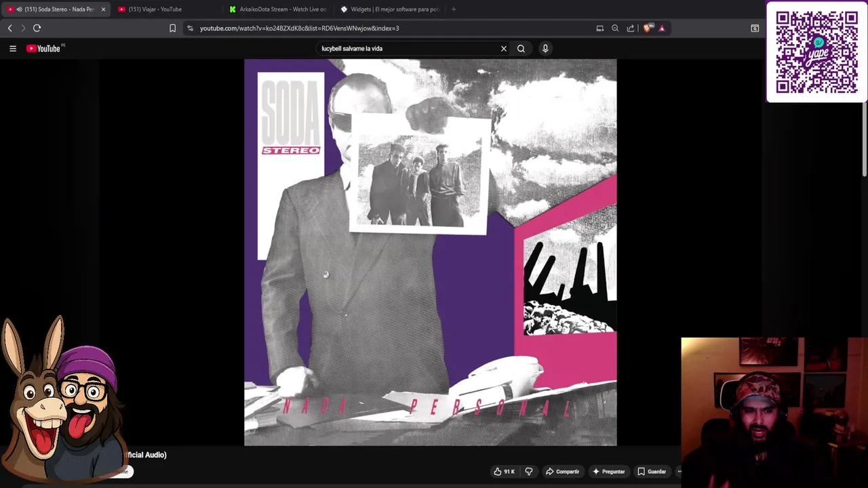Mute the audio-playing Soda Stereo tab

18,9
